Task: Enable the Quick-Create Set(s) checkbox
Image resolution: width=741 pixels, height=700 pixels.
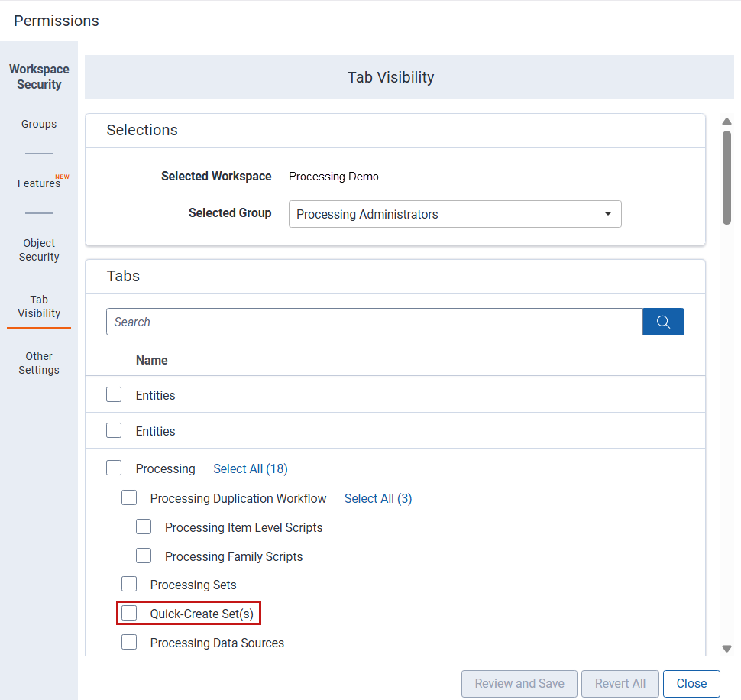Action: tap(129, 612)
